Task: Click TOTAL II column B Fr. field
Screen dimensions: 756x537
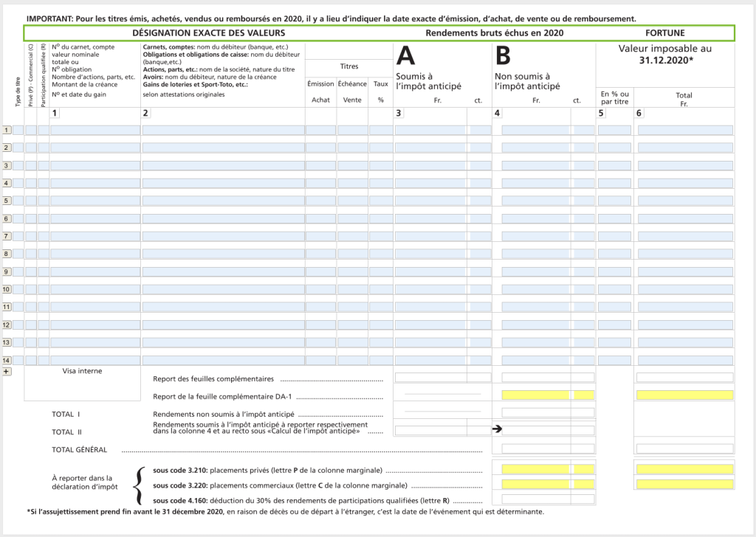Action: 536,431
